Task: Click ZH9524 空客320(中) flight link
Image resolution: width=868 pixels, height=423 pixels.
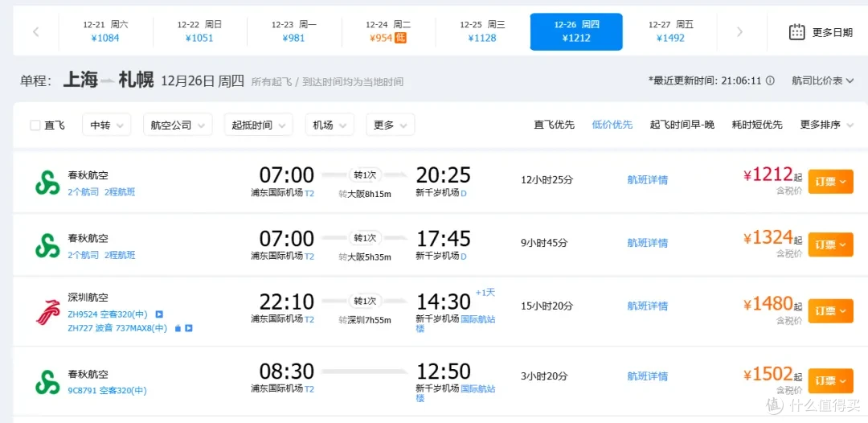Action: 108,314
